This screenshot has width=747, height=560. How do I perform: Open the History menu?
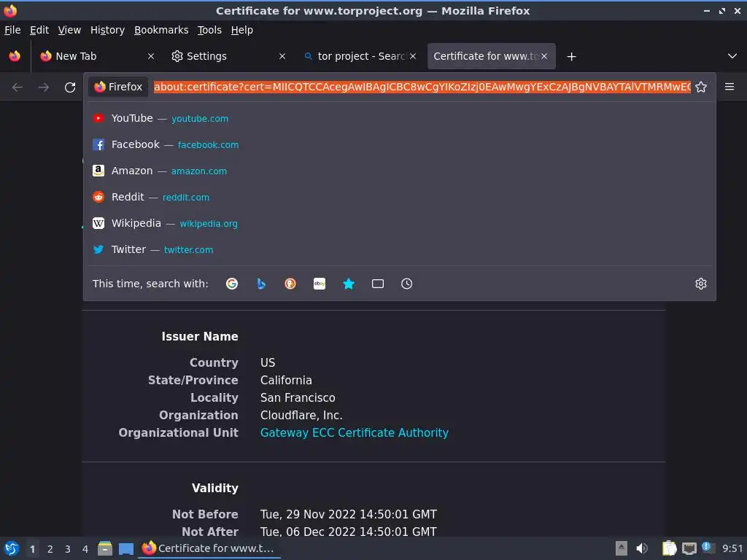(107, 30)
